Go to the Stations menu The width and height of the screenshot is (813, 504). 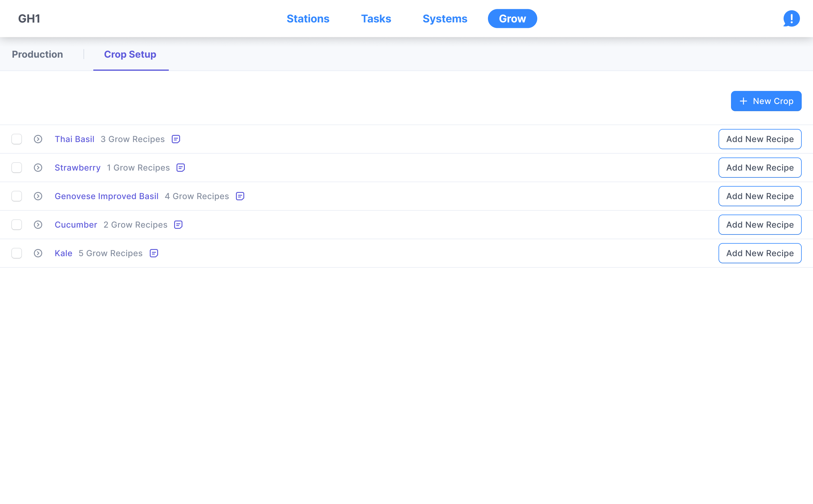[x=308, y=19]
